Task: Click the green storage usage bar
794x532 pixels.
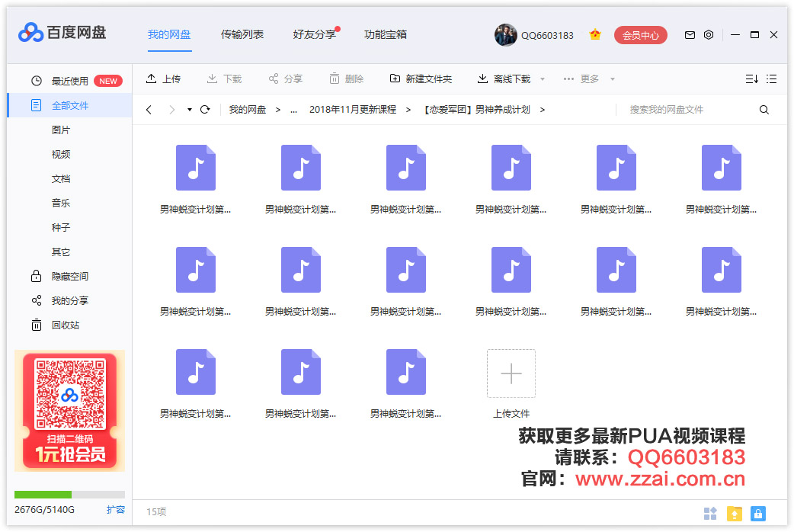Action: pos(43,495)
